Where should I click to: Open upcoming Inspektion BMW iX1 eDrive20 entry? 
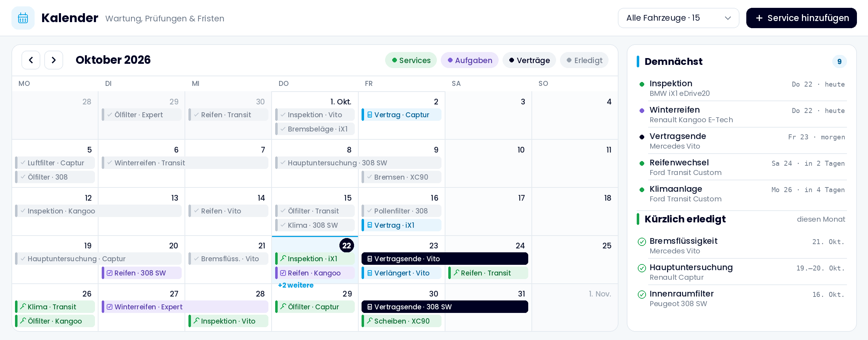[742, 88]
